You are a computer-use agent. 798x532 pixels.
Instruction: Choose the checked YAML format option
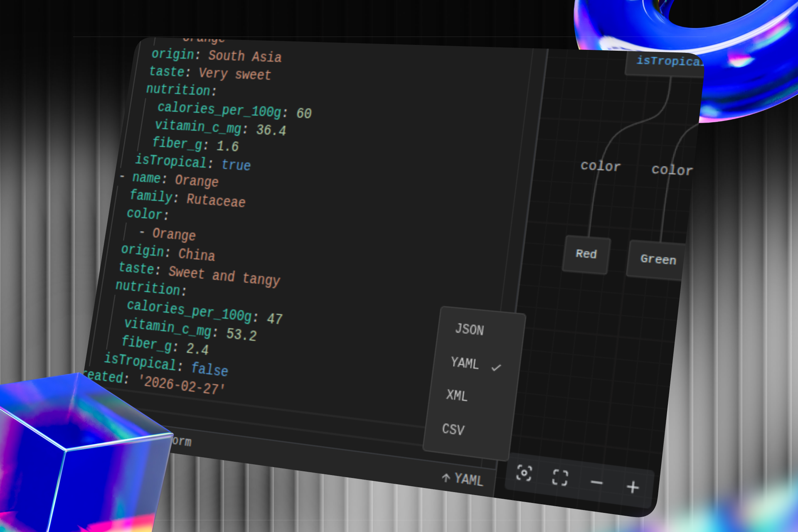pos(465,363)
